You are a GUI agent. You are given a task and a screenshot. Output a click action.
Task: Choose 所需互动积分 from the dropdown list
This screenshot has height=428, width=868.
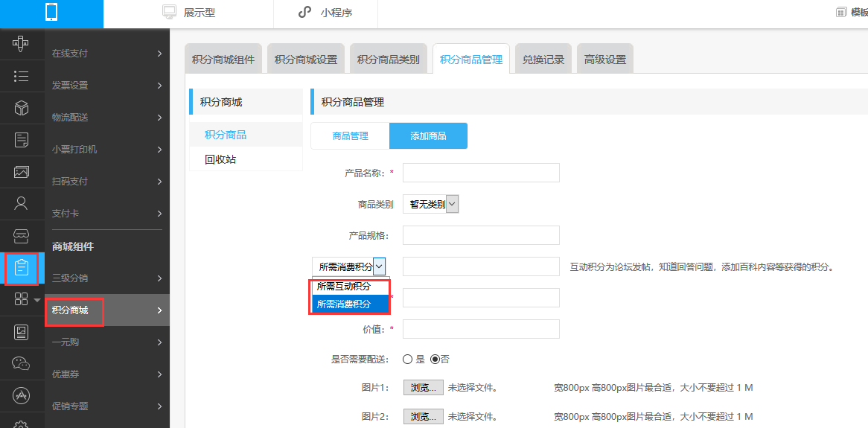(x=351, y=287)
